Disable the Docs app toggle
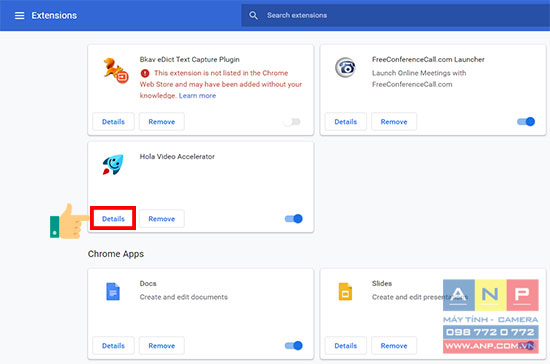Image resolution: width=550 pixels, height=364 pixels. click(x=294, y=346)
